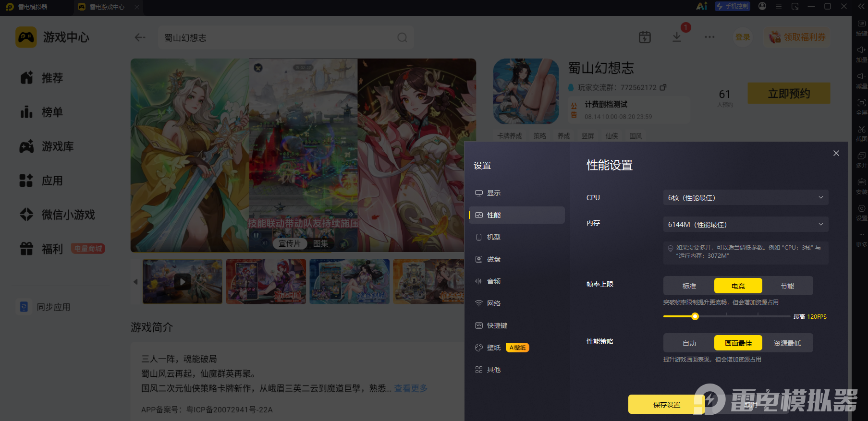868x421 pixels.
Task: Open the 应用 apps page
Action: pos(42,181)
